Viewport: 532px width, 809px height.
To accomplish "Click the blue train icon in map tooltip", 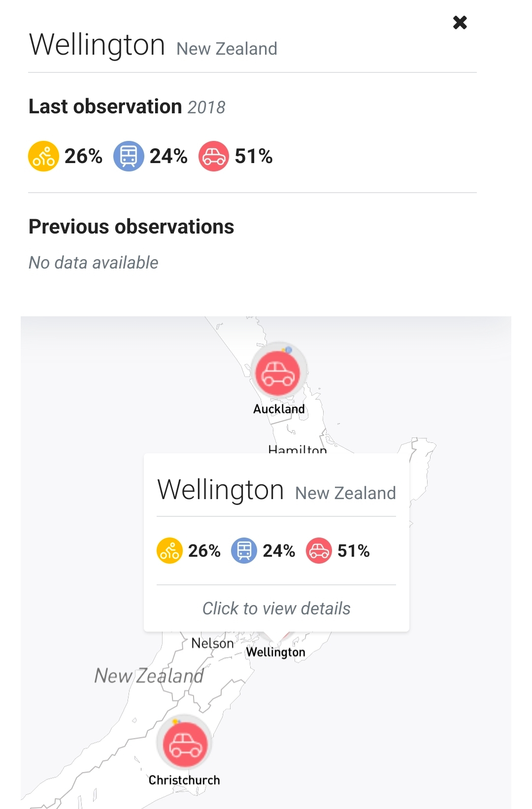I will pos(244,550).
